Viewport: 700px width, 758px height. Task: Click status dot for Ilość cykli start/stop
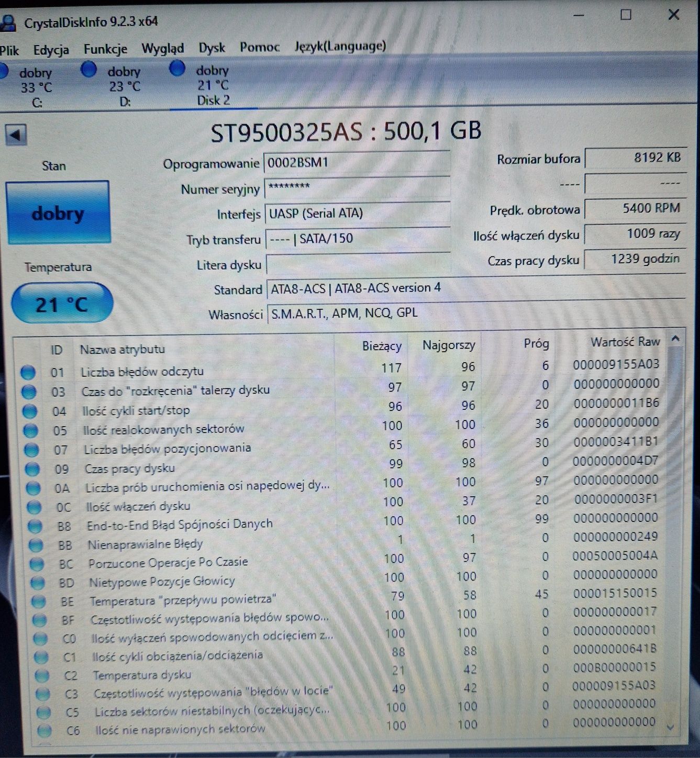(30, 411)
